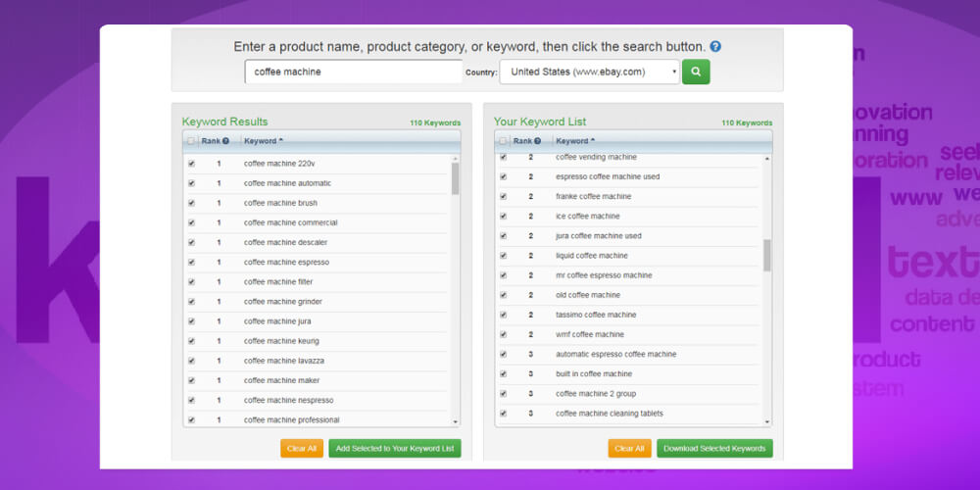Screen dimensions: 980x490
Task: Select the jura coffee machine used keyword
Action: click(598, 235)
